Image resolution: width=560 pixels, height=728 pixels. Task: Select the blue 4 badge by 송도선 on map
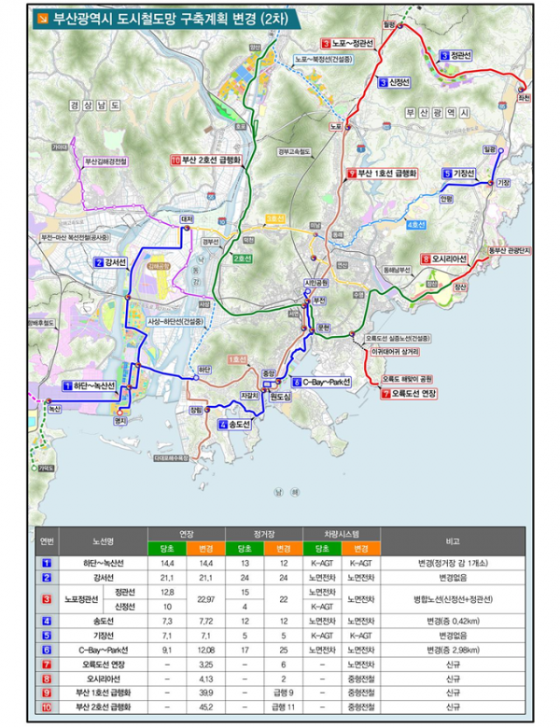click(x=222, y=425)
